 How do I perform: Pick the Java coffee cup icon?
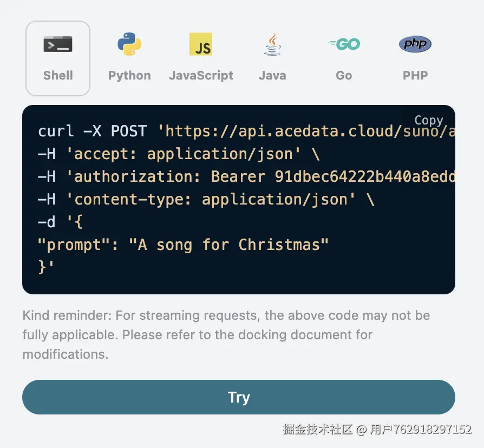coord(272,44)
